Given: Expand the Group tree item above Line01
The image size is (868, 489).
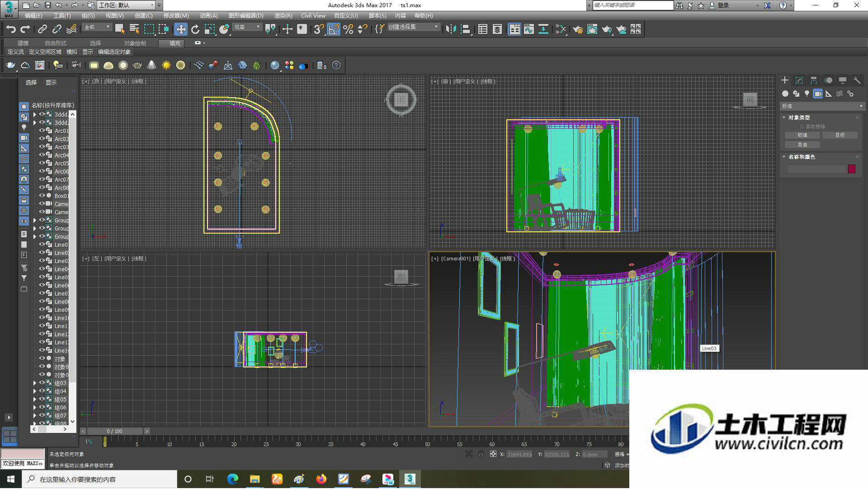Looking at the screenshot, I should click(x=35, y=237).
